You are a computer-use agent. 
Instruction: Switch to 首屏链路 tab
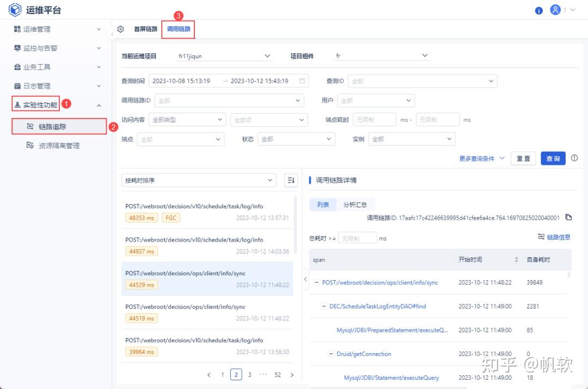coord(145,29)
